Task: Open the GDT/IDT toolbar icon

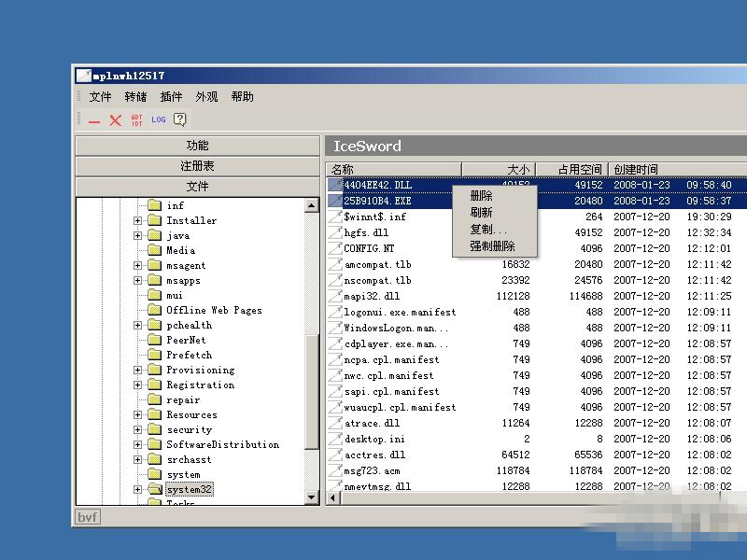Action: coord(137,120)
